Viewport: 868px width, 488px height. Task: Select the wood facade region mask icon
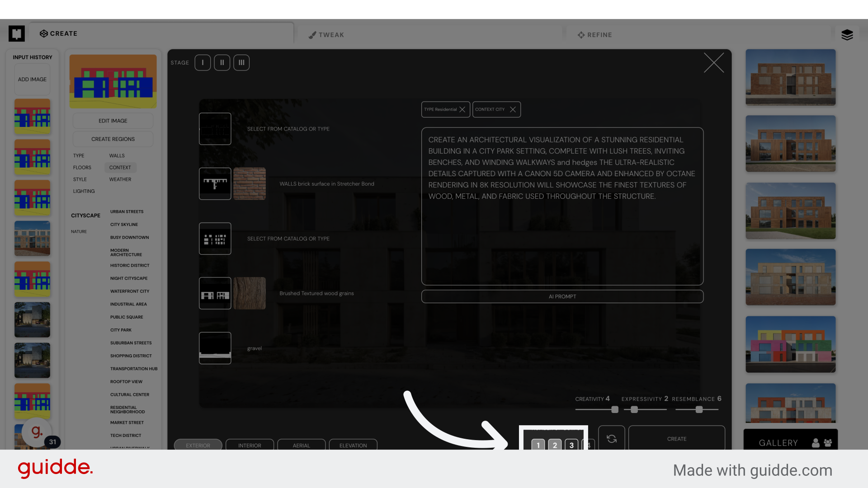[x=215, y=293]
